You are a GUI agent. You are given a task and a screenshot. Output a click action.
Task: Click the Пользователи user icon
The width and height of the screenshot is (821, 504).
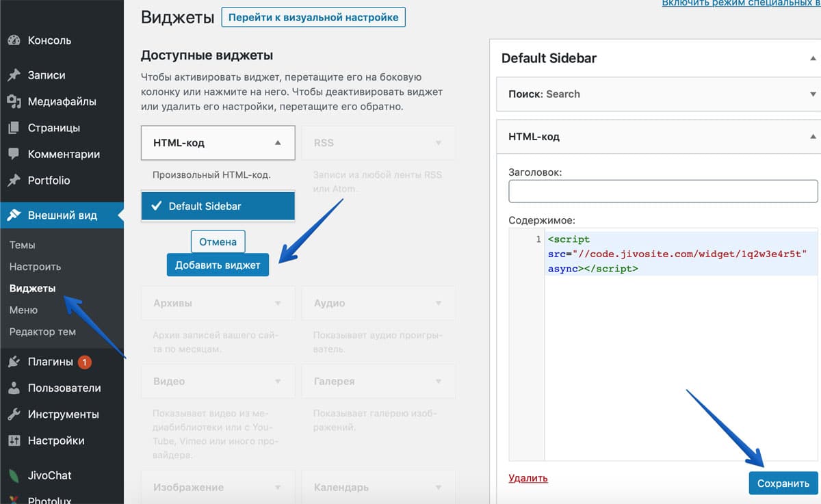14,388
